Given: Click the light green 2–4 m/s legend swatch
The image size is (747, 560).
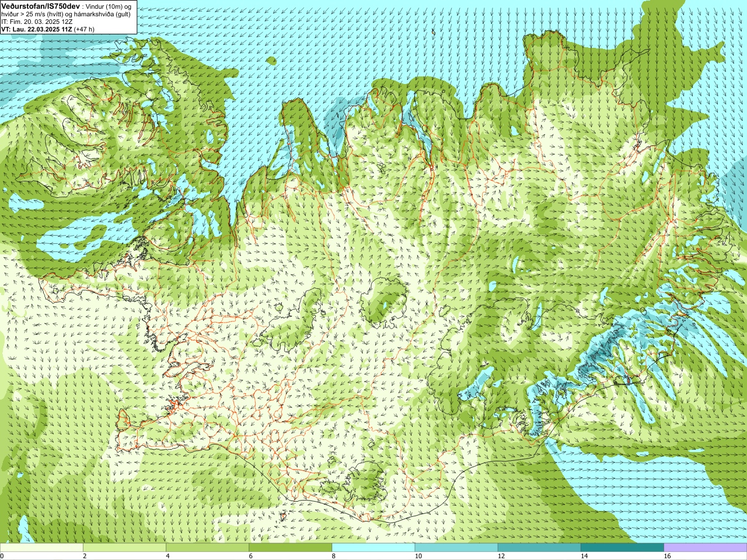Looking at the screenshot, I should (x=124, y=548).
